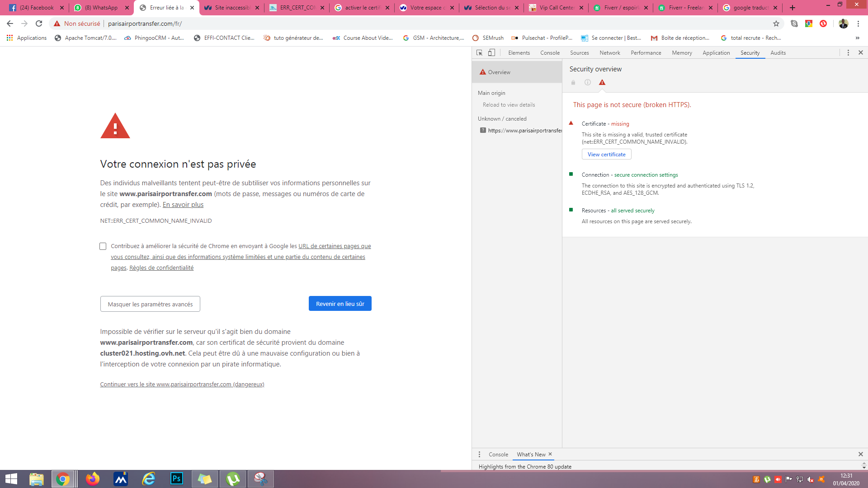Open the drawer three-dot menu beside Console
Image resolution: width=868 pixels, height=488 pixels.
(x=479, y=454)
